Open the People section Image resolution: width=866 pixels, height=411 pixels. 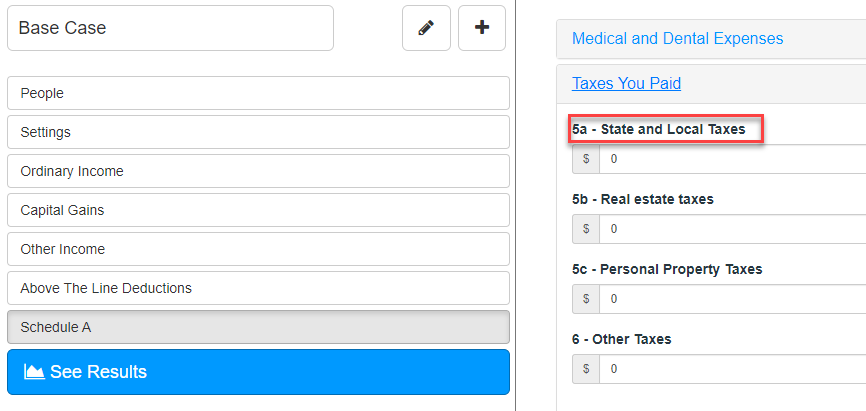[x=258, y=93]
